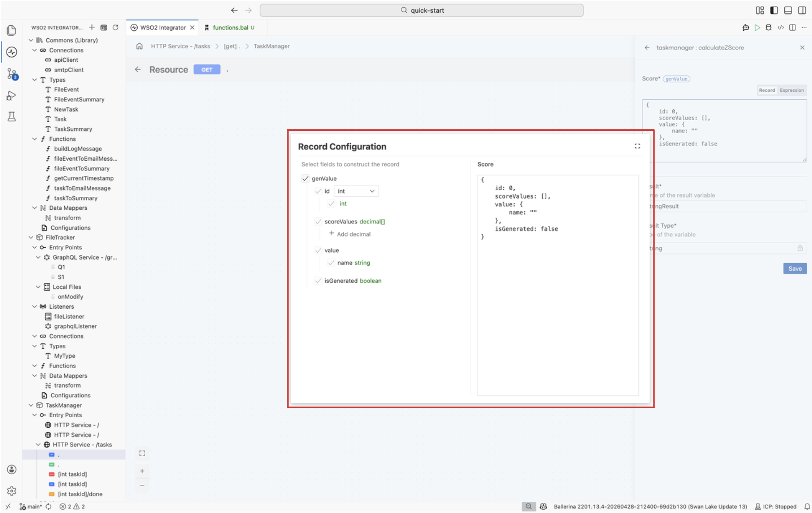Viewport: 812px width, 513px height.
Task: Open notifications bell in status bar
Action: [x=807, y=507]
